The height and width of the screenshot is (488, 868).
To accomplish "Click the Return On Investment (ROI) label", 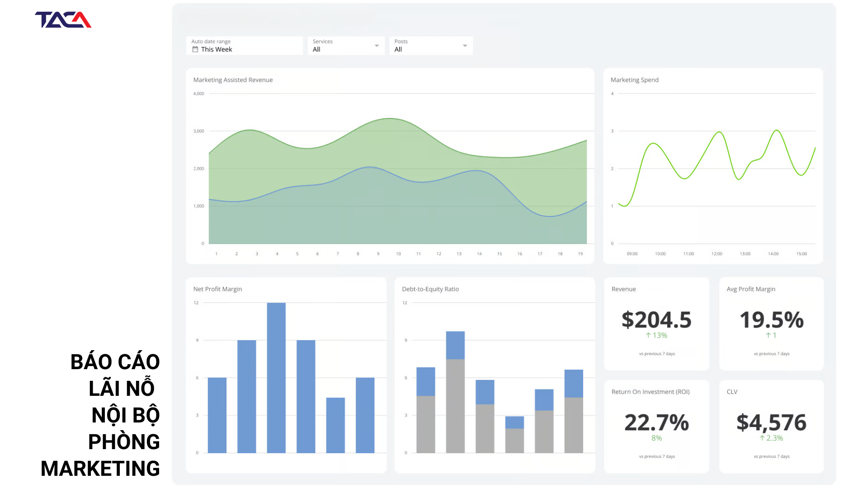I will pyautogui.click(x=650, y=392).
